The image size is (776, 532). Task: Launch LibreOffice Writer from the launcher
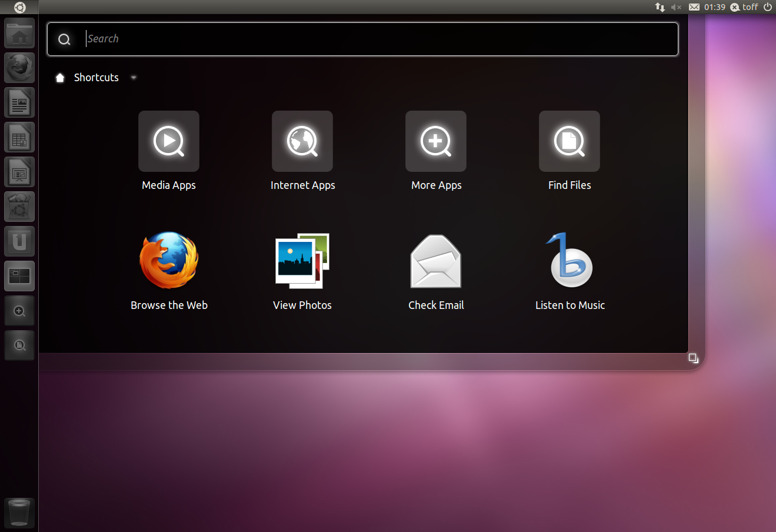coord(19,103)
